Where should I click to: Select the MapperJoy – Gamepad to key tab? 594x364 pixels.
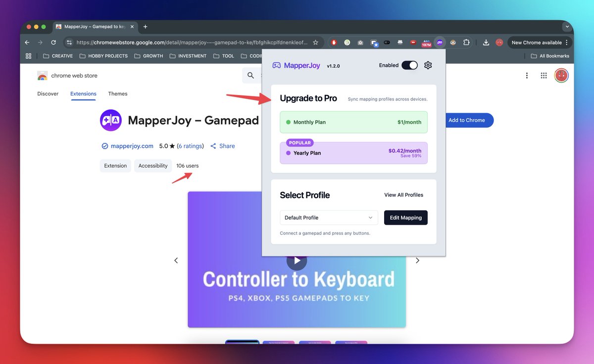pyautogui.click(x=94, y=27)
